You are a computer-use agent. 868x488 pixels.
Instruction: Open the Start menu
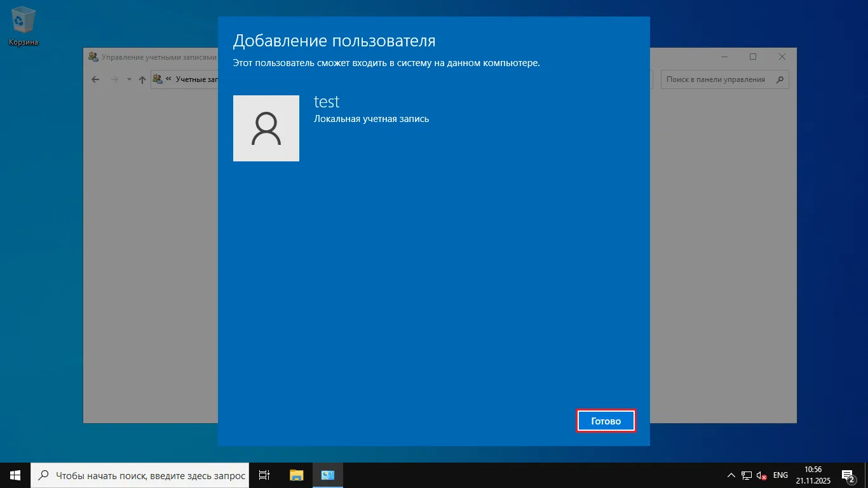(x=14, y=475)
